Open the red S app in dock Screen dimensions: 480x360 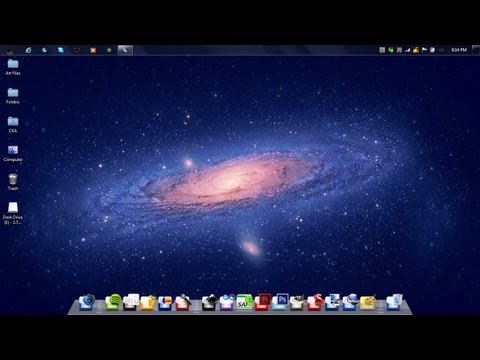[x=315, y=302]
